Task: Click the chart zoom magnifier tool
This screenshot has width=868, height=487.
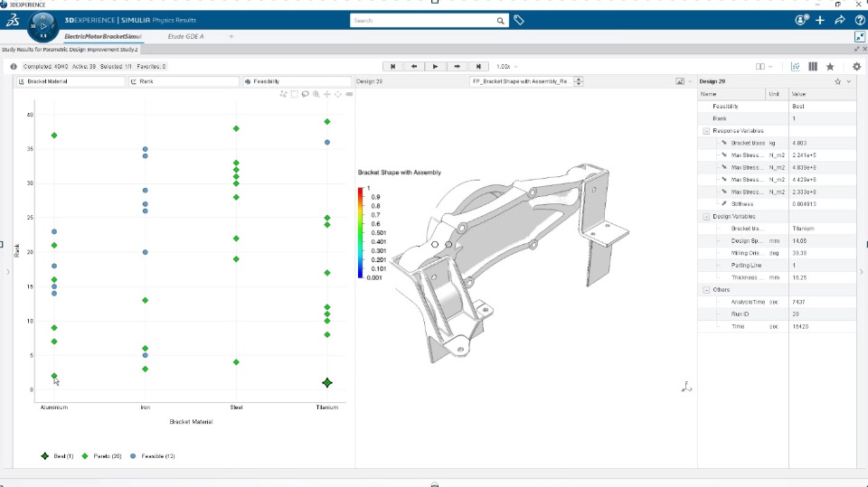Action: click(x=316, y=94)
